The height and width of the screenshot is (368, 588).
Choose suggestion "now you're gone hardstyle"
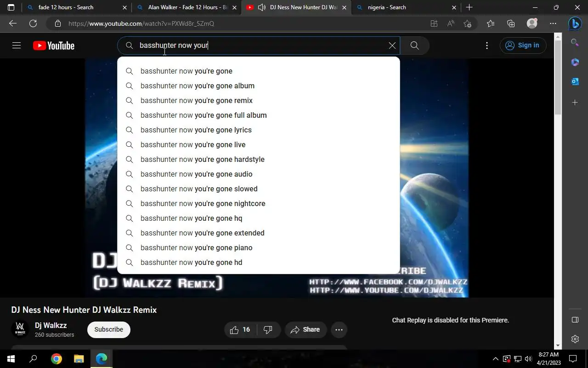pos(259,159)
